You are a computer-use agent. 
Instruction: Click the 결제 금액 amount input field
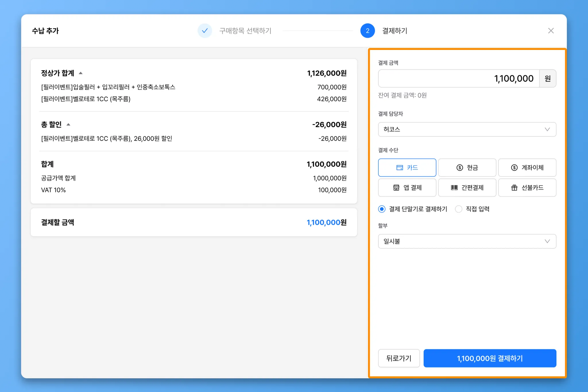(x=459, y=78)
